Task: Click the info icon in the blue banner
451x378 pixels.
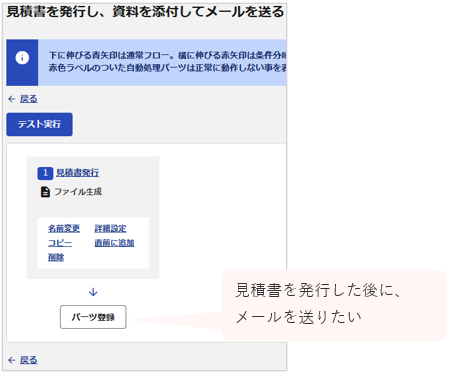Action: coord(22,58)
